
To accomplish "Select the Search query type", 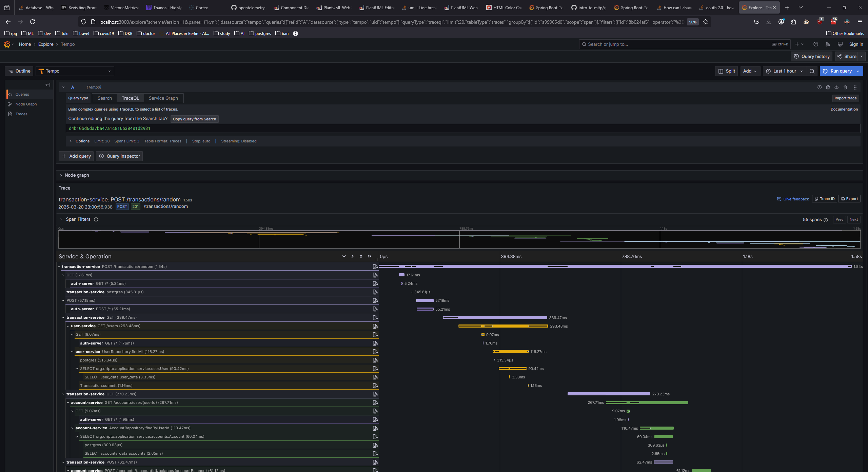I will [x=104, y=98].
